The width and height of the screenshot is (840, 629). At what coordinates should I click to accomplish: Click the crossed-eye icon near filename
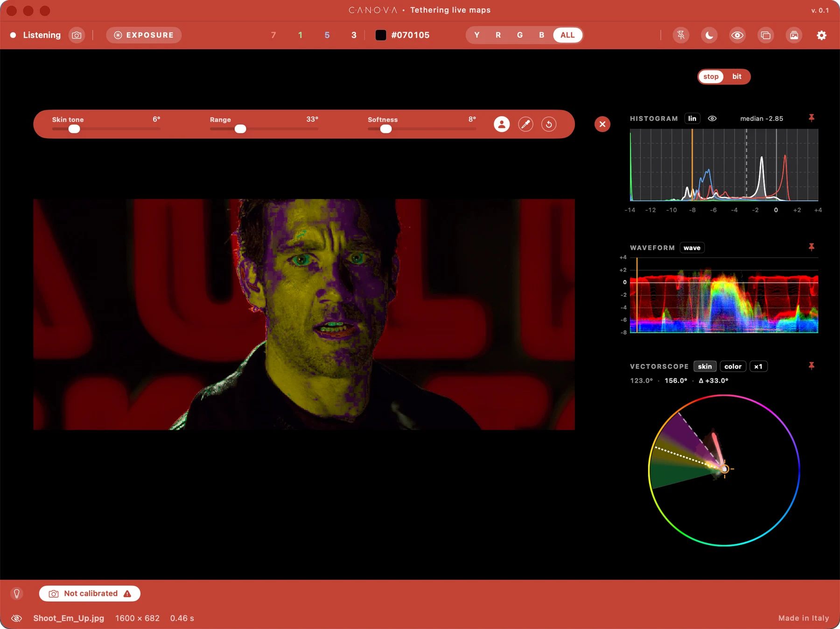pyautogui.click(x=17, y=618)
